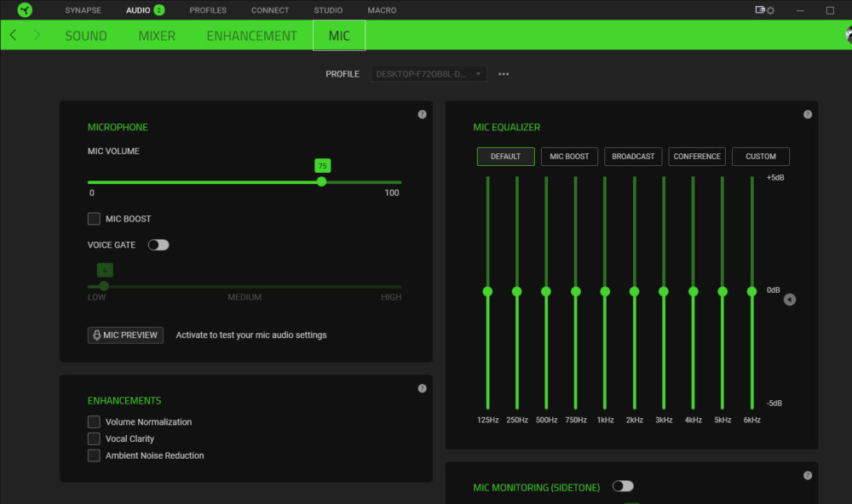Open the Connect menu
The height and width of the screenshot is (504, 852).
click(270, 9)
